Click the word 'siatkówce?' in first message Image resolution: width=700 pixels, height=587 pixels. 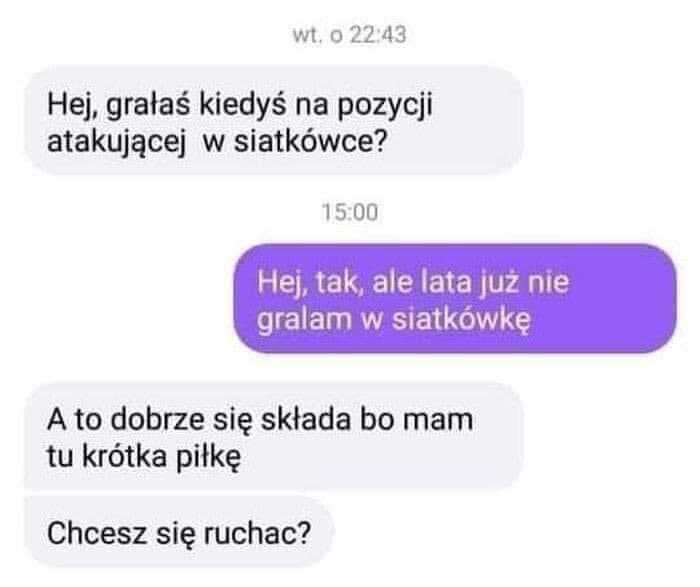[310, 142]
